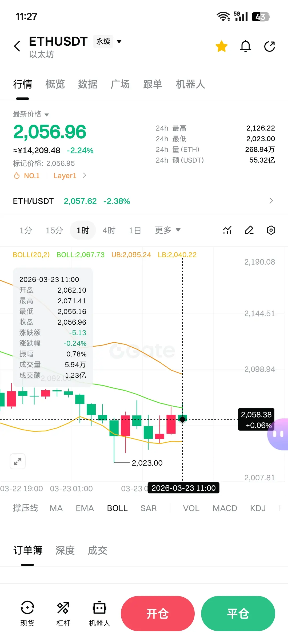Screen dimensions: 288x644
Task: Switch to the 跟单 tab
Action: coord(153,84)
